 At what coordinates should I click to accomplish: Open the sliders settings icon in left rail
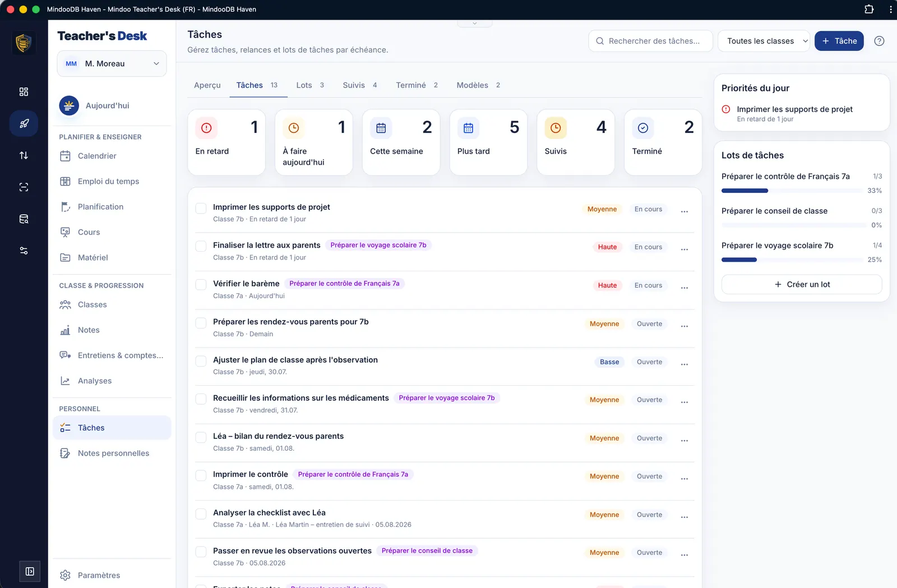(x=24, y=251)
